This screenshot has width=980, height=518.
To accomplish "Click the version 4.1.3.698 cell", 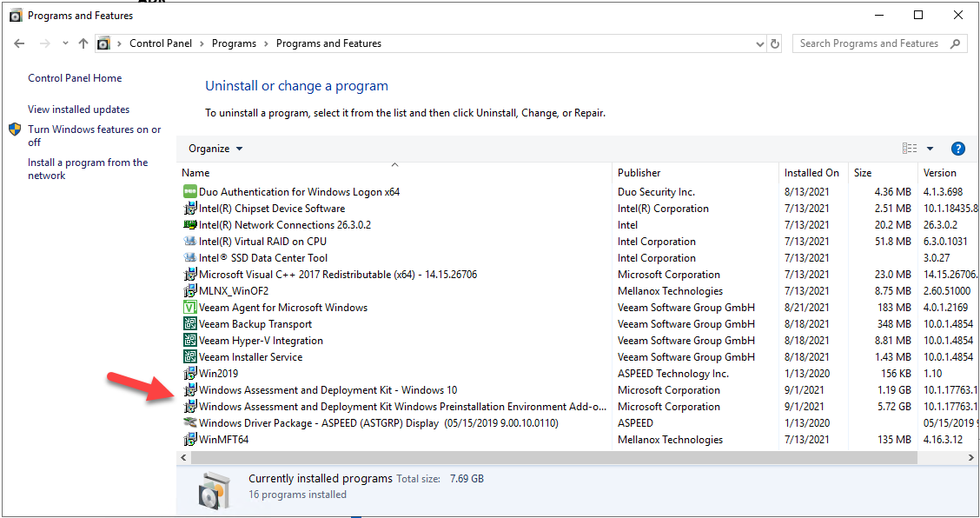I will [x=944, y=192].
